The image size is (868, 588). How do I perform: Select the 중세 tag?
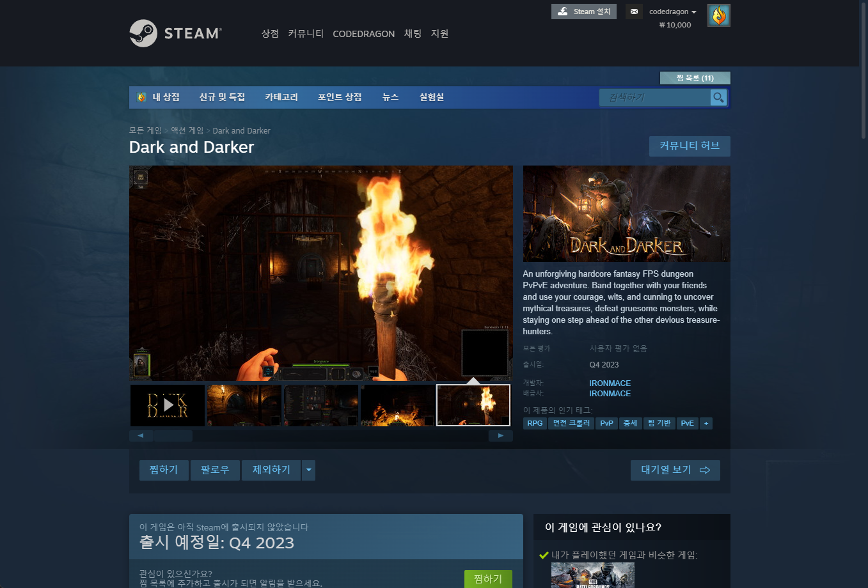630,423
